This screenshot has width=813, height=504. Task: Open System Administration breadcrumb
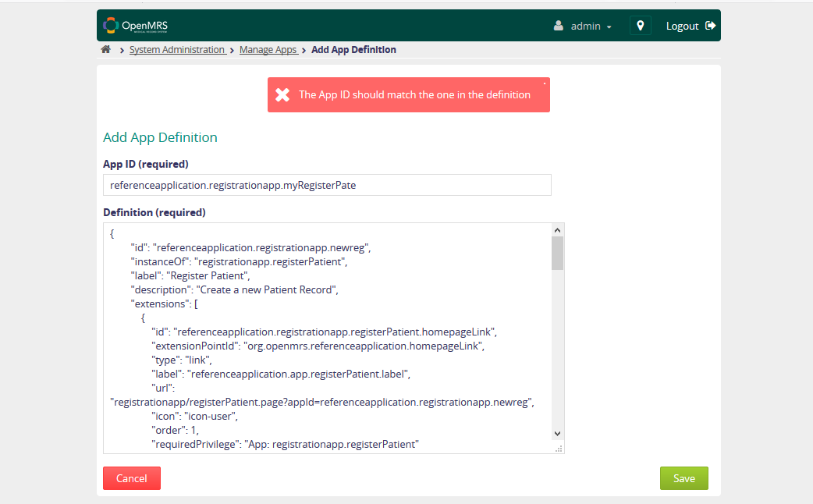[x=177, y=50]
